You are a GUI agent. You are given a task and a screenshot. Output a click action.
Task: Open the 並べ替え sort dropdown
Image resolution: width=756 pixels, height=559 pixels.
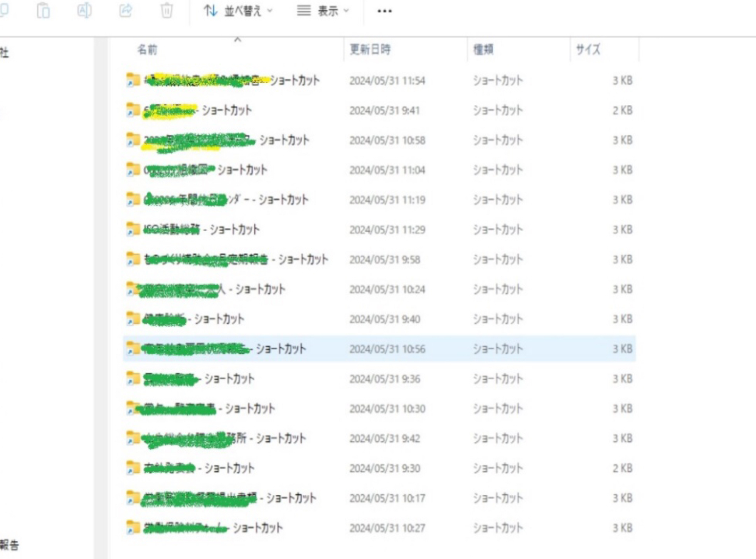(x=238, y=11)
